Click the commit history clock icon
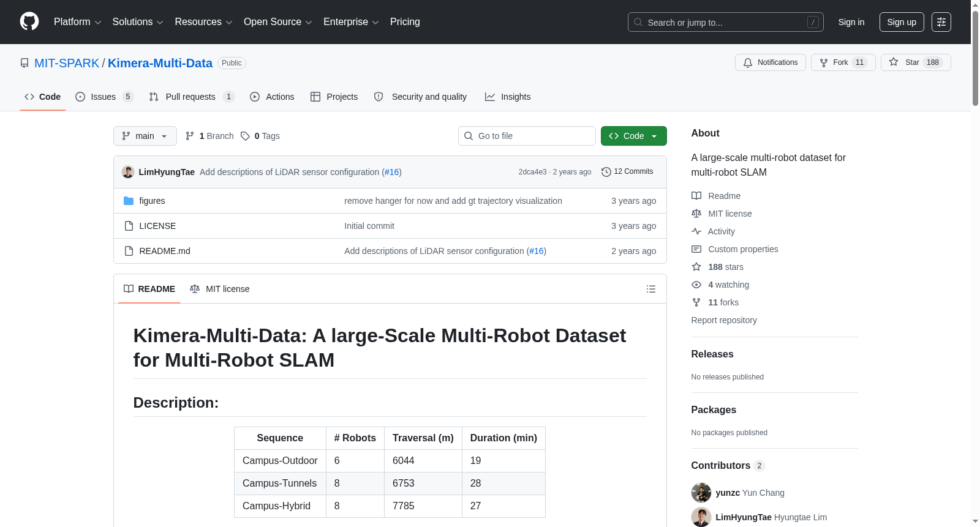This screenshot has height=527, width=980. tap(606, 172)
